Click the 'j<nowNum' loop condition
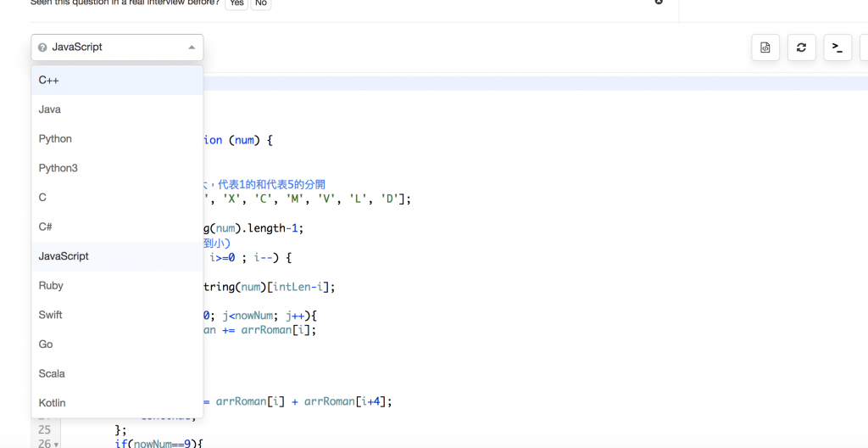868x448 pixels. coord(247,316)
